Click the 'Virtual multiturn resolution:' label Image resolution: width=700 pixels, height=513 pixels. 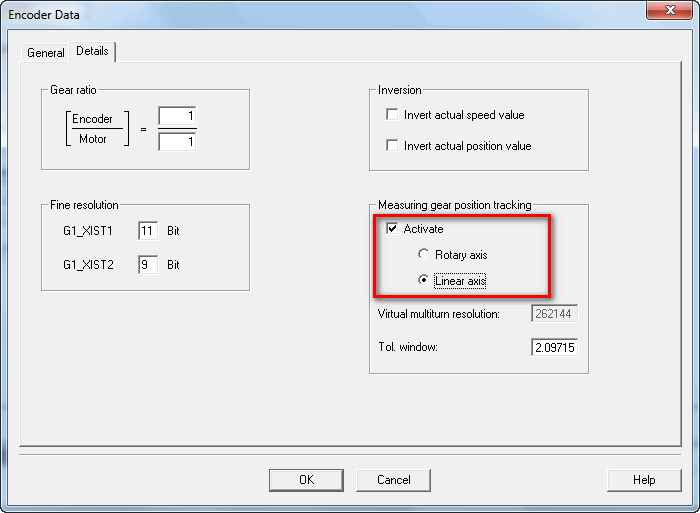point(438,314)
